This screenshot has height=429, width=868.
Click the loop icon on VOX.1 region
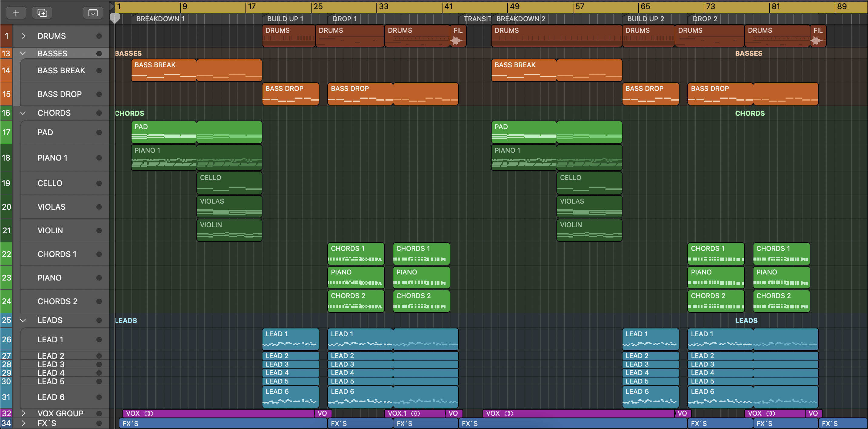(x=416, y=413)
